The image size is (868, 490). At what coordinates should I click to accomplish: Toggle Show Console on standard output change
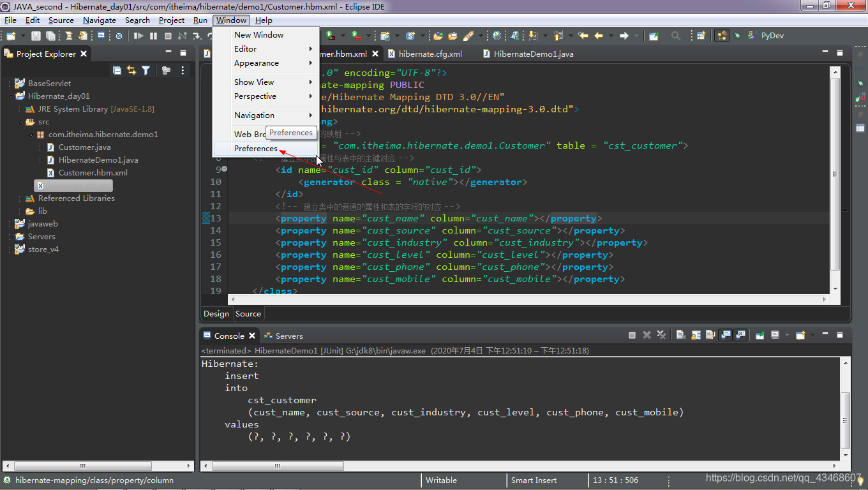click(x=726, y=335)
